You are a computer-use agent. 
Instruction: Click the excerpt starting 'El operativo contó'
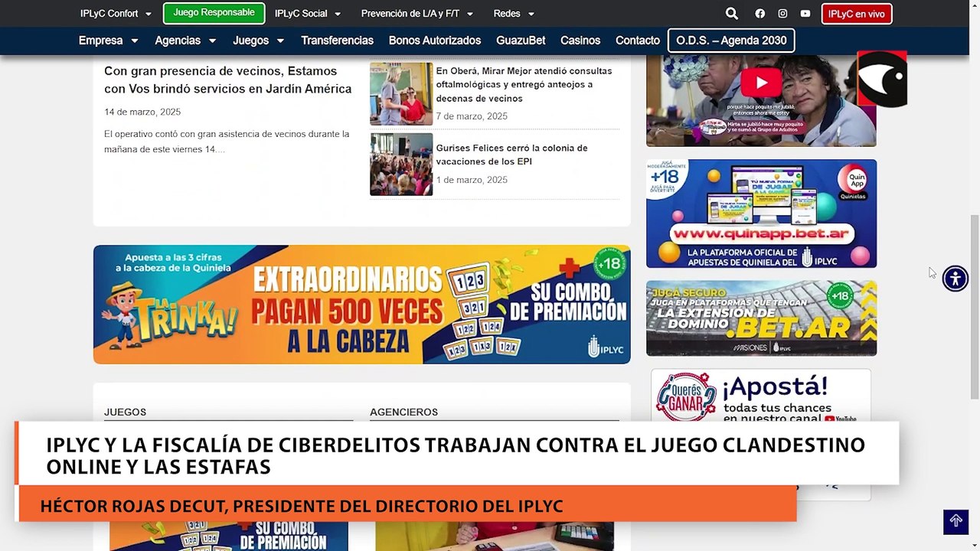(x=227, y=142)
